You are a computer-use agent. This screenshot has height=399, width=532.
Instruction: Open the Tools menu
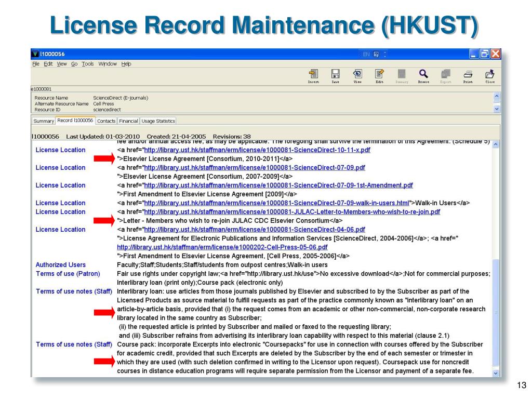[x=87, y=64]
